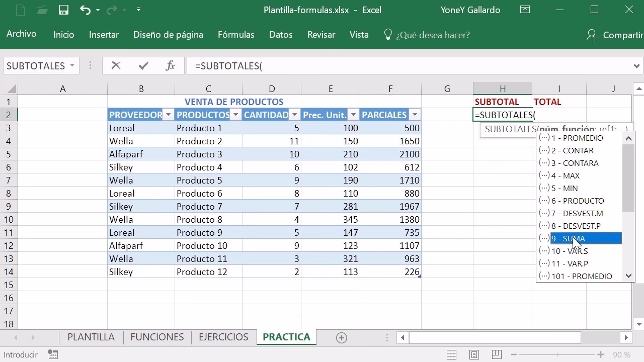Image resolution: width=644 pixels, height=362 pixels.
Task: Pin the ribbon display options icon
Action: (x=525, y=10)
